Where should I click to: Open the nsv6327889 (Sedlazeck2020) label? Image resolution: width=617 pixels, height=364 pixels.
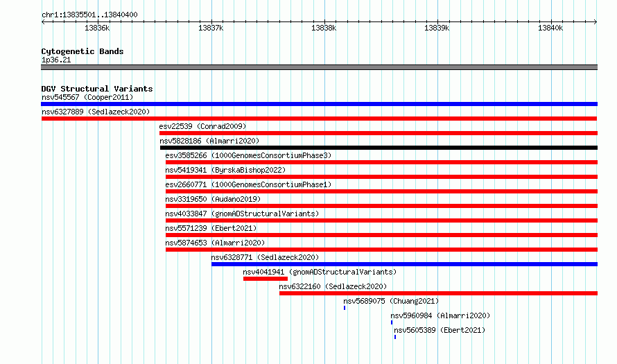pyautogui.click(x=96, y=112)
